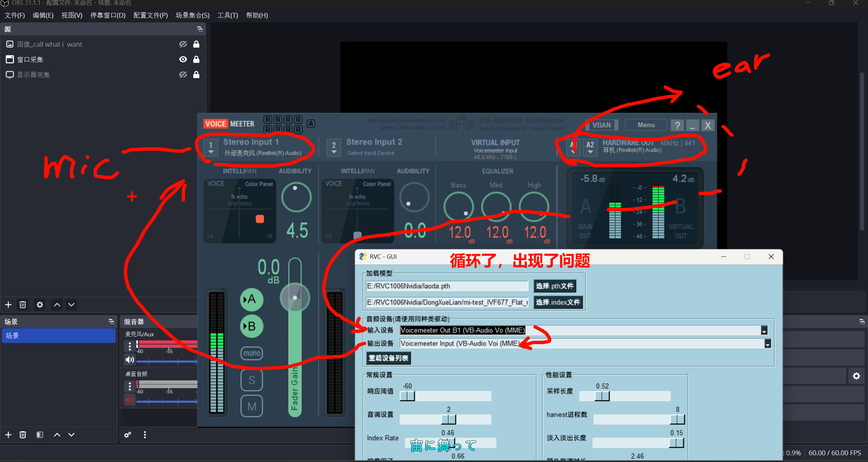Toggle Voicemeeter mono button

(x=252, y=353)
